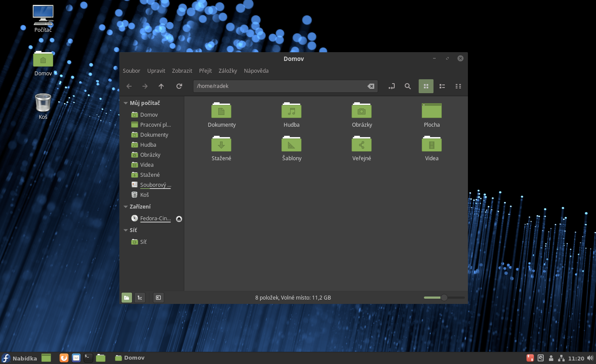Adjust the icon zoom slider
The height and width of the screenshot is (364, 596).
pyautogui.click(x=444, y=298)
